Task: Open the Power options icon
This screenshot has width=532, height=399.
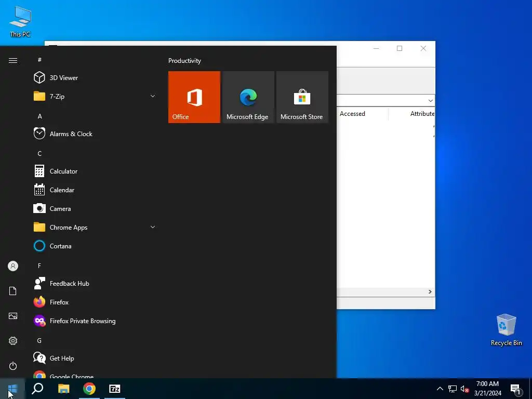Action: point(13,366)
